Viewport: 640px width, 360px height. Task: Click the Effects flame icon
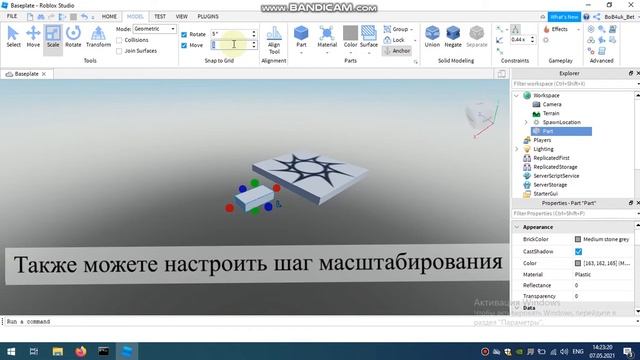(x=547, y=29)
